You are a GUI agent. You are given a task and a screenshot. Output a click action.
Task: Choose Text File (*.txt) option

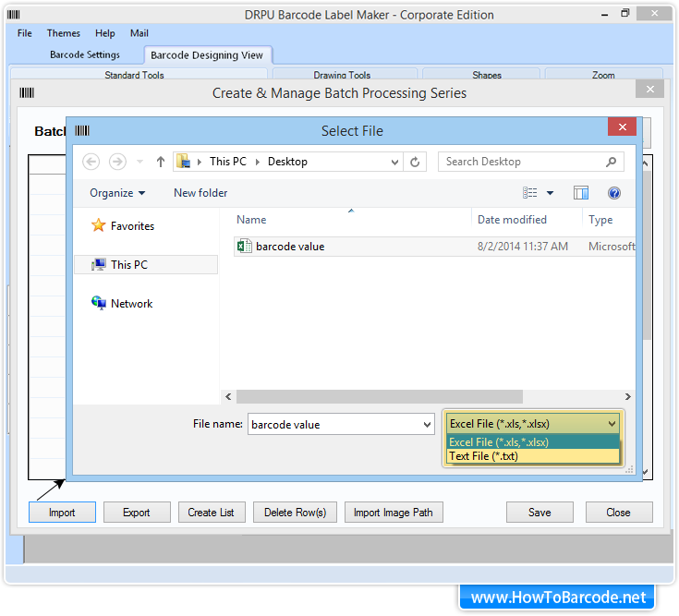point(533,456)
